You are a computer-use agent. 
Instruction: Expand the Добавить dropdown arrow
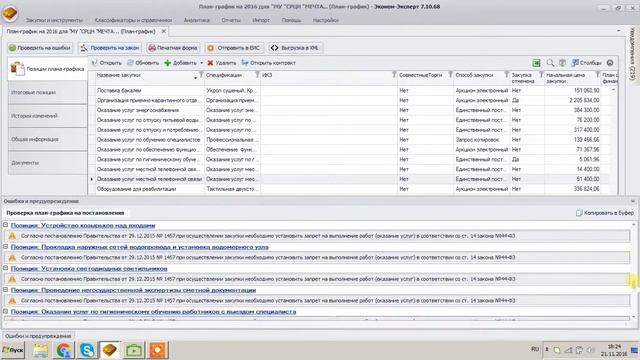click(x=201, y=63)
